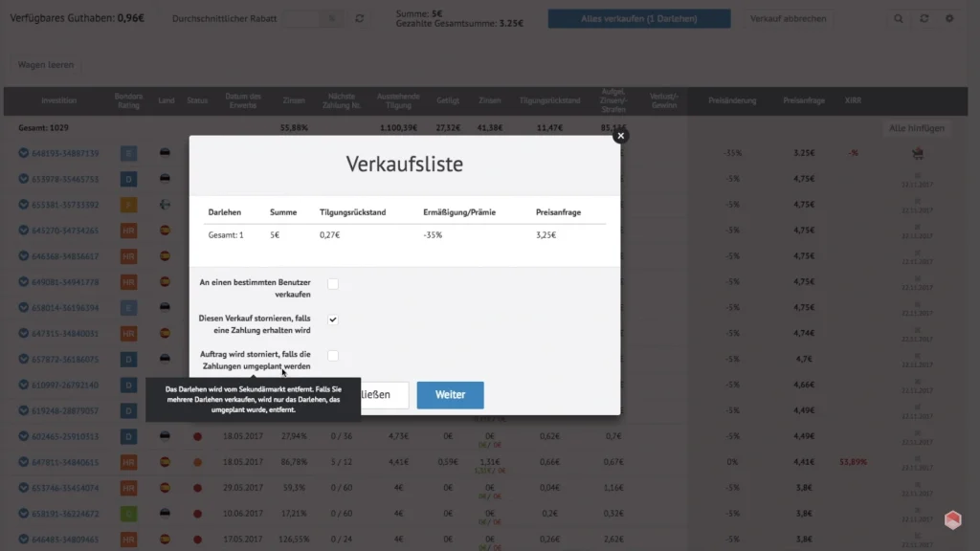The height and width of the screenshot is (551, 980).
Task: Tick 'Auftrag wird storniert' rescheduled payments checkbox
Action: pos(333,356)
